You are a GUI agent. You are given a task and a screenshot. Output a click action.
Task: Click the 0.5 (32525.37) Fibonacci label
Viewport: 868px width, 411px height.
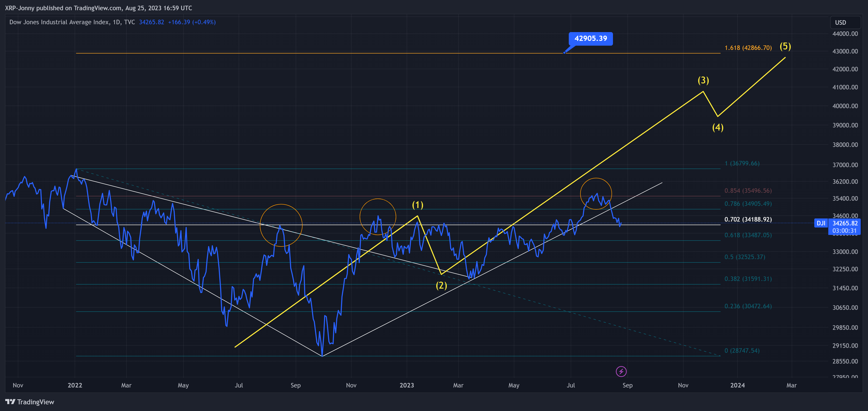(x=745, y=257)
